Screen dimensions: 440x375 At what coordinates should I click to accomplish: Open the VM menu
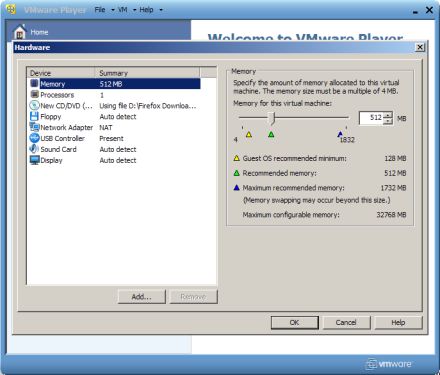coord(123,10)
